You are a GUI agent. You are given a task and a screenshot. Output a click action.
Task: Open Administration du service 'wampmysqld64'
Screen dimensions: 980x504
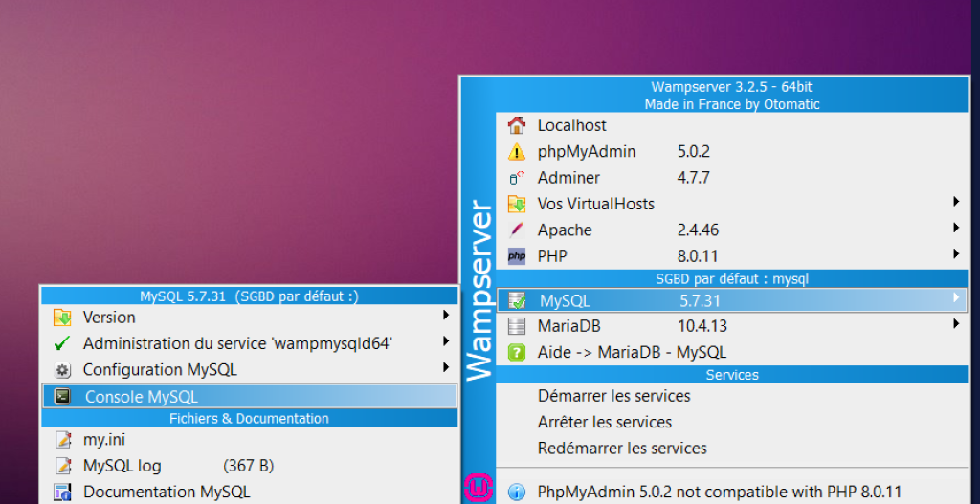236,343
